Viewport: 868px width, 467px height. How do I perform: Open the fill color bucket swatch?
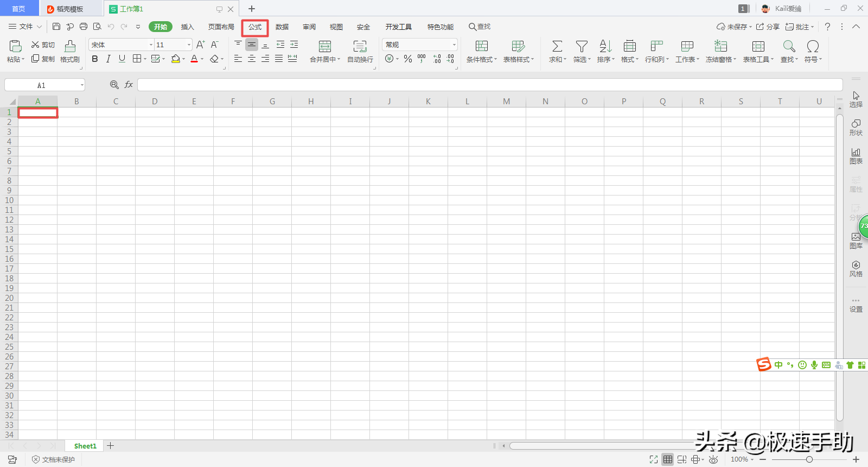click(x=175, y=59)
